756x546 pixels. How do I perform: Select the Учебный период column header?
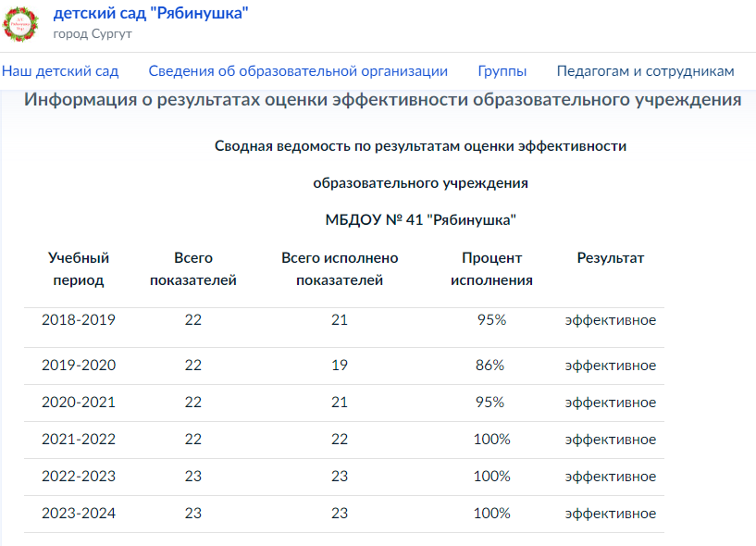coord(79,269)
